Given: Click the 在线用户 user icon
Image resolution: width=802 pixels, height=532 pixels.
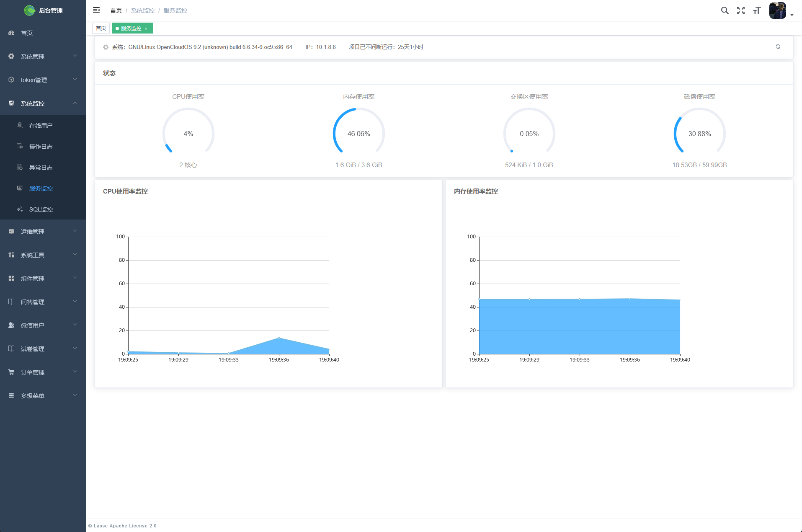Looking at the screenshot, I should point(20,125).
